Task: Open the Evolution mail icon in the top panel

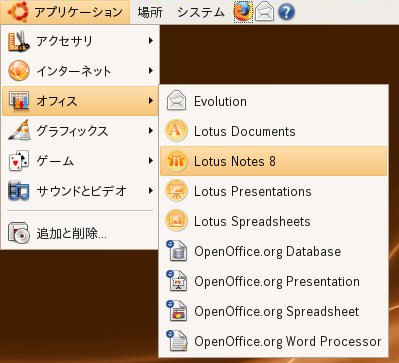Action: (x=265, y=12)
